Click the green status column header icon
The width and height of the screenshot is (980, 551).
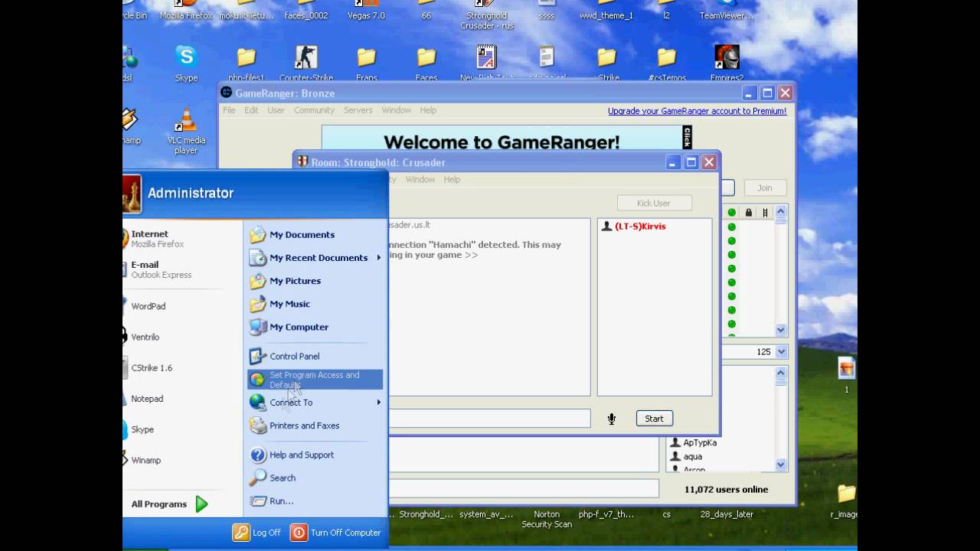coord(731,213)
